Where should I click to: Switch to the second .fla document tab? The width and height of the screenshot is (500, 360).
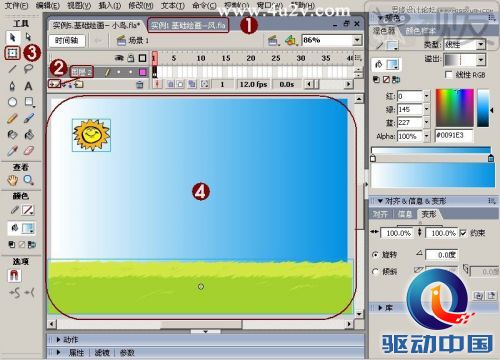188,25
